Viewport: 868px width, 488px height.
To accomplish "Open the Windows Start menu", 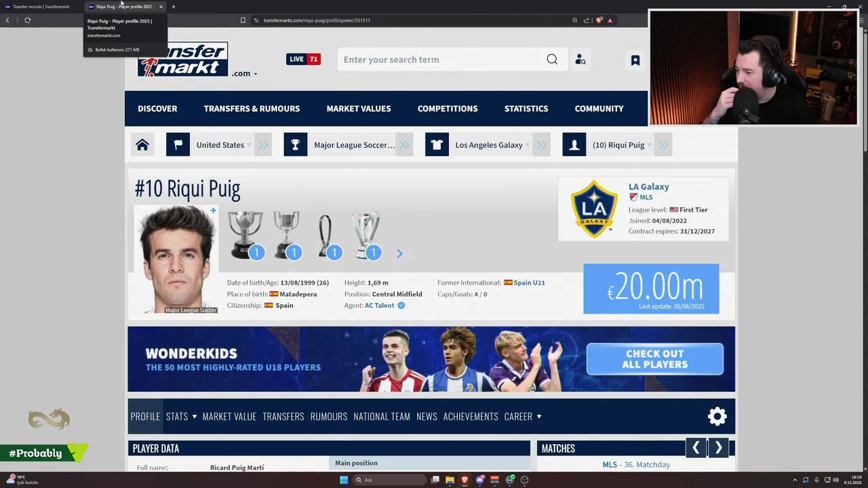I will click(x=344, y=480).
